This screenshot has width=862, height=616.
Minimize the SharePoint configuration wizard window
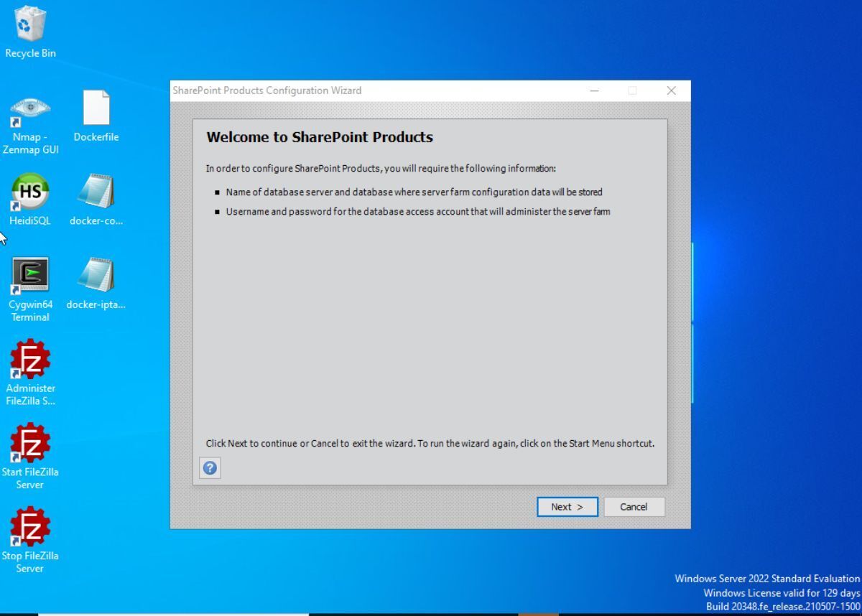594,90
